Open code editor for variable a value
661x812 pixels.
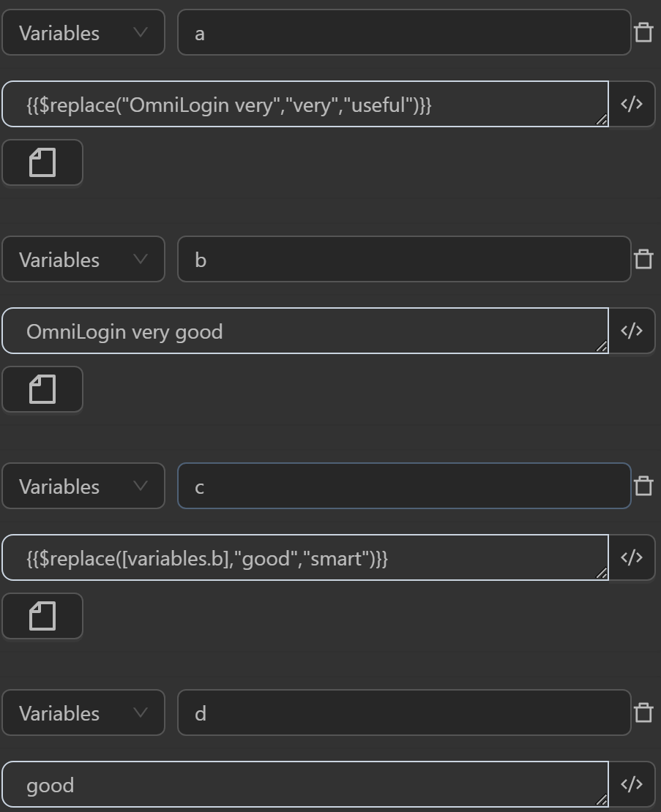tap(632, 104)
